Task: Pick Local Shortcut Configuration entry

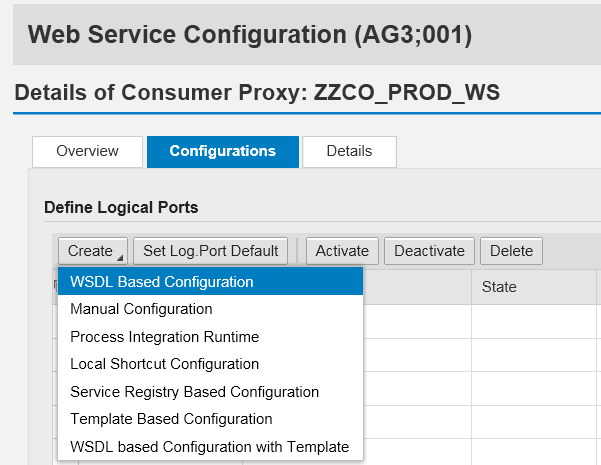Action: pos(210,364)
